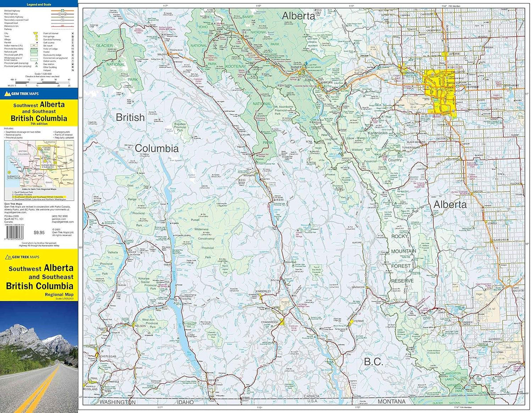
Task: Select the commercial campground legend symbol
Action: [x=73, y=58]
